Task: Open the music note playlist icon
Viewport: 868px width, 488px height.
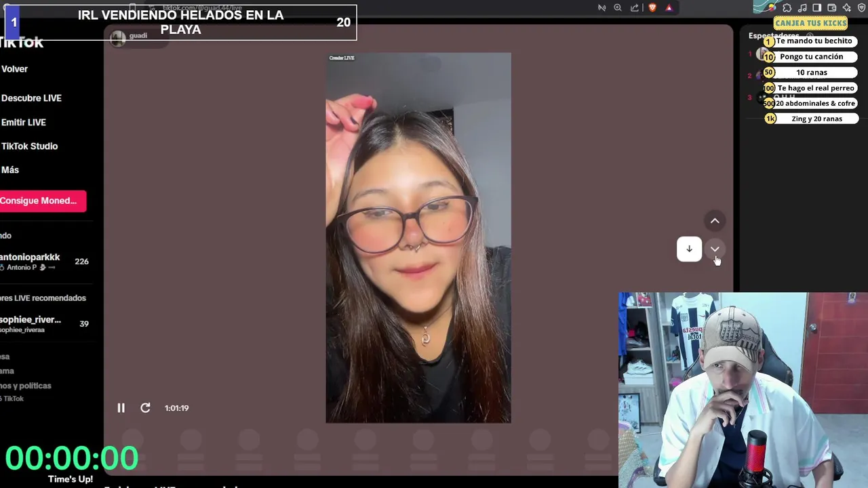Action: tap(802, 8)
